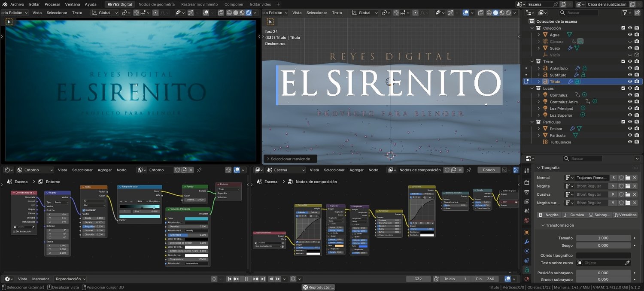Open Entorno shader type dropdown
Viewport: 644px width, 291px height.
(x=35, y=170)
